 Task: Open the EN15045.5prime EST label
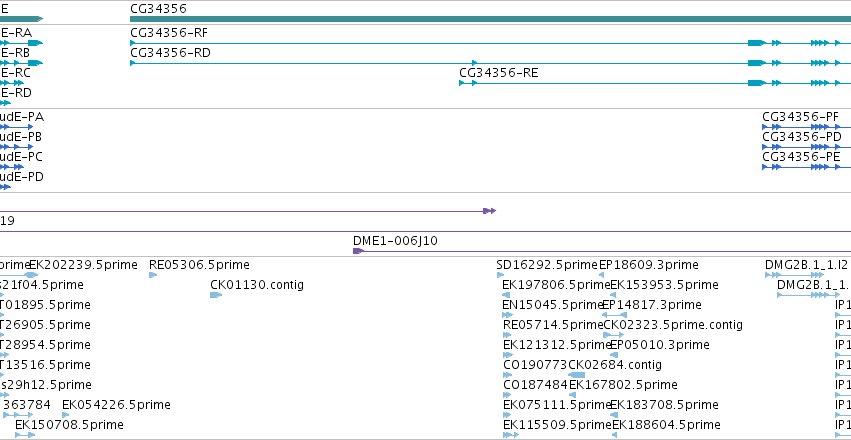coord(553,305)
